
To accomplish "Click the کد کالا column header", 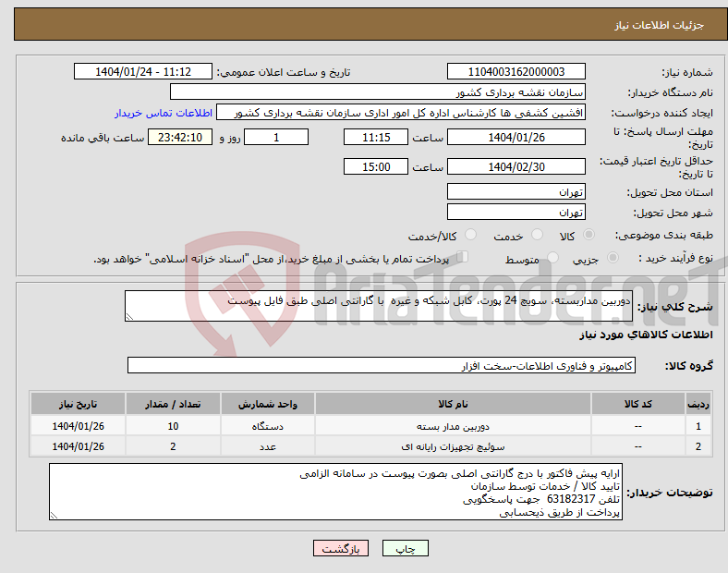I will [638, 404].
